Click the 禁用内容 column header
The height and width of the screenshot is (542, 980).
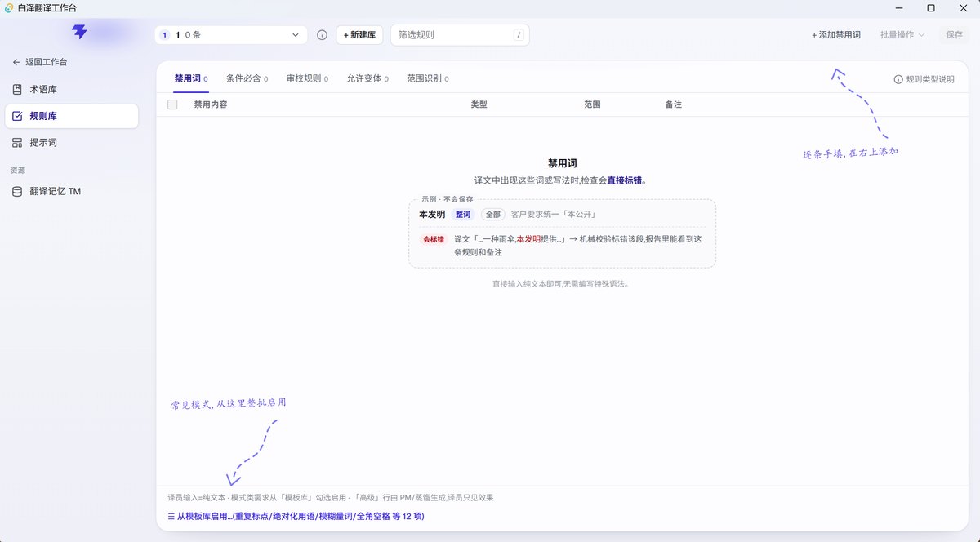tap(210, 104)
